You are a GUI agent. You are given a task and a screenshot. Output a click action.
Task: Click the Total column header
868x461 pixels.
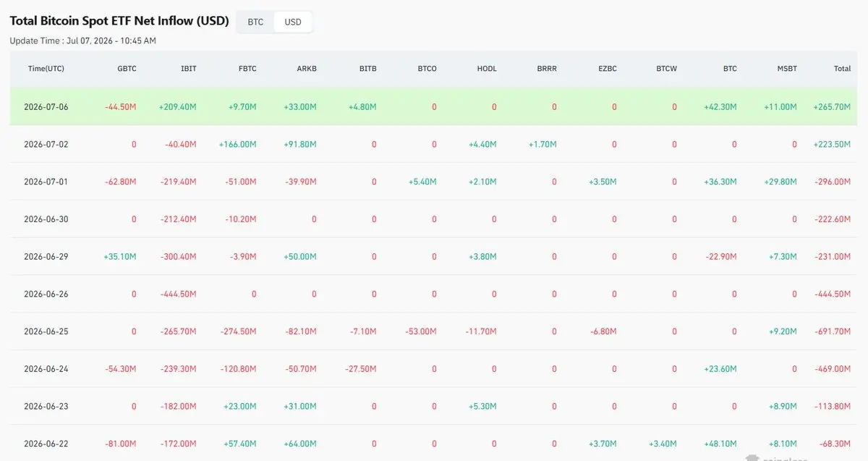click(x=842, y=69)
